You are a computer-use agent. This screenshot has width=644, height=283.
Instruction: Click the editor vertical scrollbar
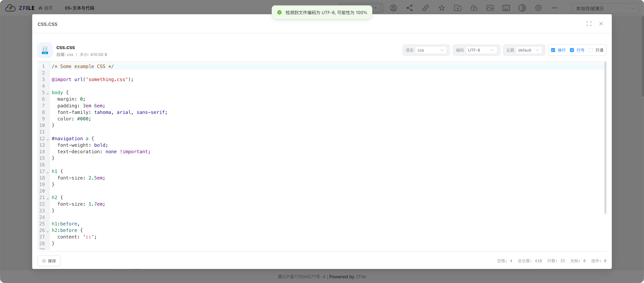click(x=605, y=138)
